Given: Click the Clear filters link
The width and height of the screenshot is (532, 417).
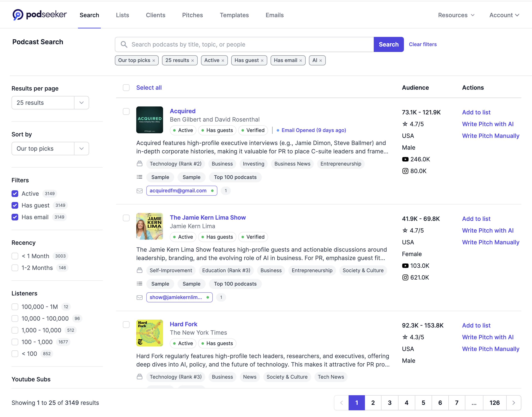Looking at the screenshot, I should [x=423, y=44].
